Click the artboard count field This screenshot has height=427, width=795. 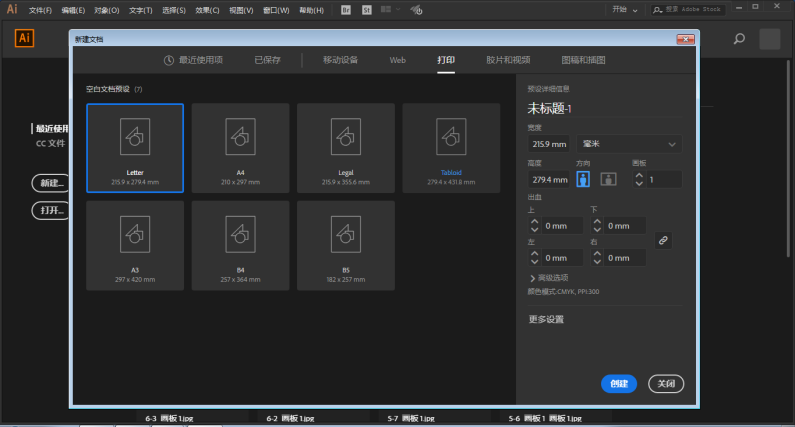click(664, 180)
